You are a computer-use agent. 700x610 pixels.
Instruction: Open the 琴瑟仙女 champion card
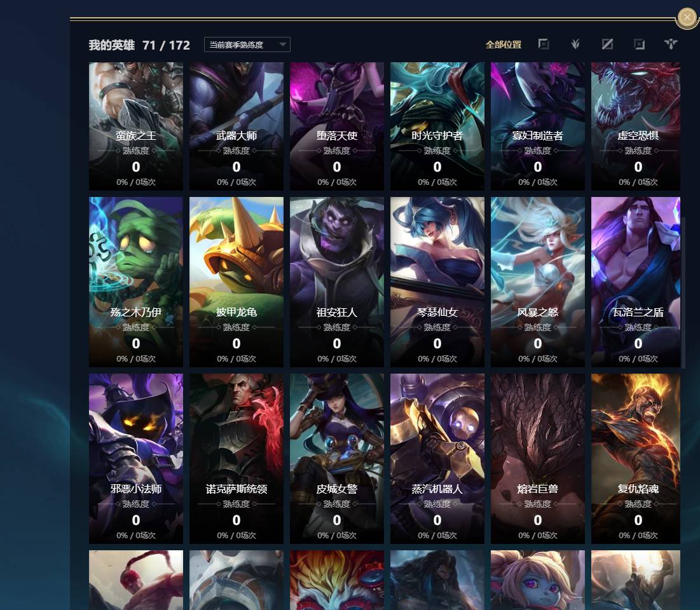click(437, 282)
